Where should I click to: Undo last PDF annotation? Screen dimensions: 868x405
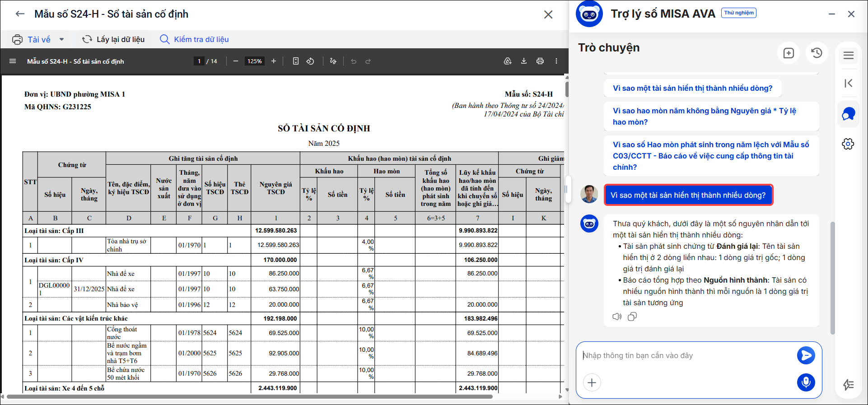[354, 61]
